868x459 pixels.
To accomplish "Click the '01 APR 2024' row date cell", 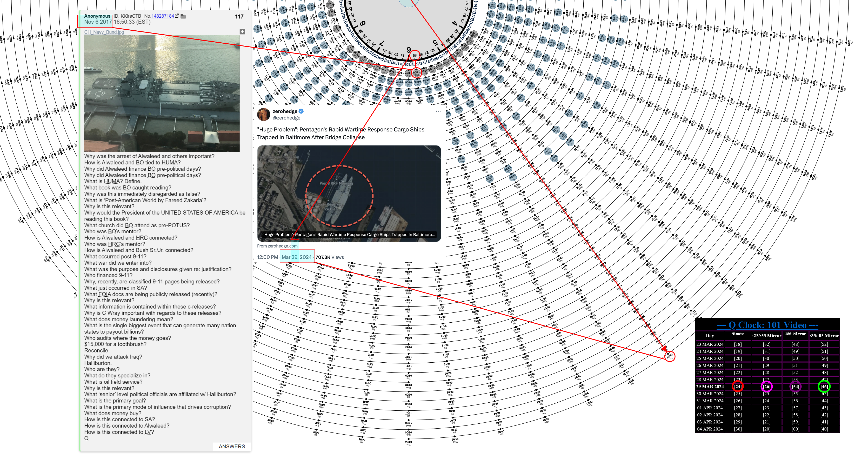I will [710, 408].
